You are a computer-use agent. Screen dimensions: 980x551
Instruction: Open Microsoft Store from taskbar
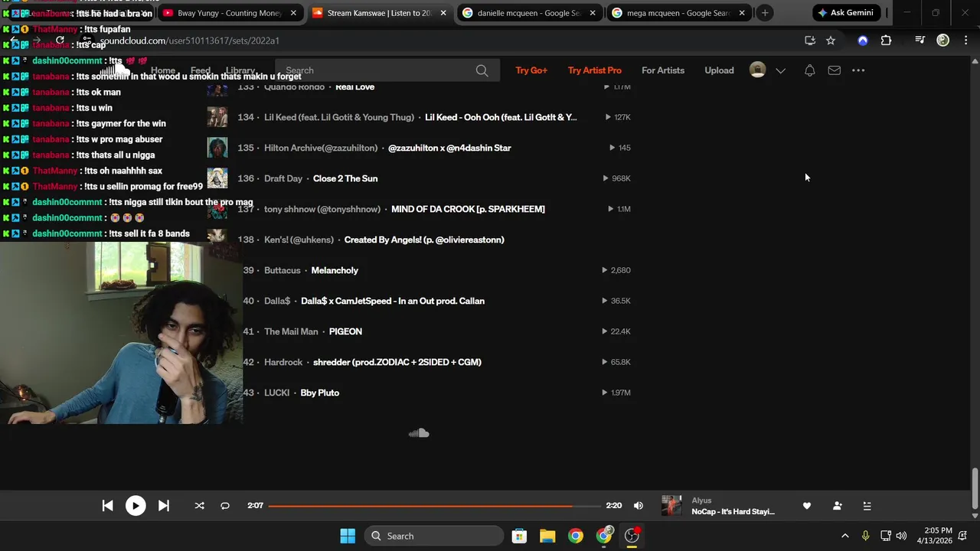coord(519,536)
